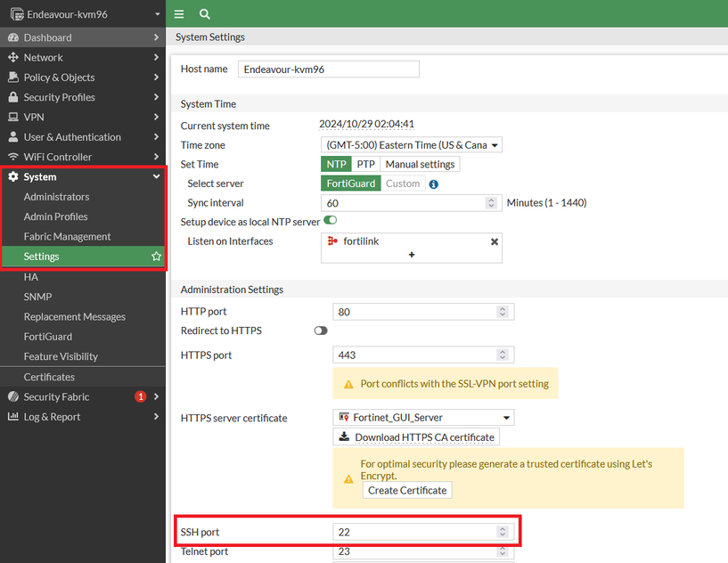This screenshot has height=563, width=728.
Task: Add an interface with the plus icon
Action: pos(412,255)
